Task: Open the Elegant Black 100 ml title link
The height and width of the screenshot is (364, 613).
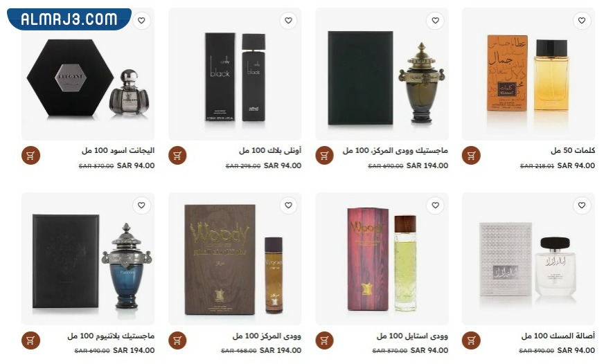Action: 118,150
